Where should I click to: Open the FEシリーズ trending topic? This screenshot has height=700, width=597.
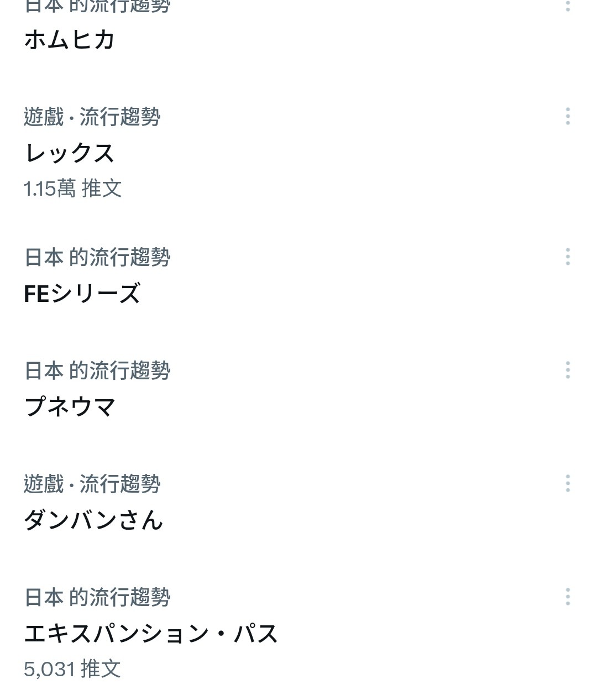82,294
